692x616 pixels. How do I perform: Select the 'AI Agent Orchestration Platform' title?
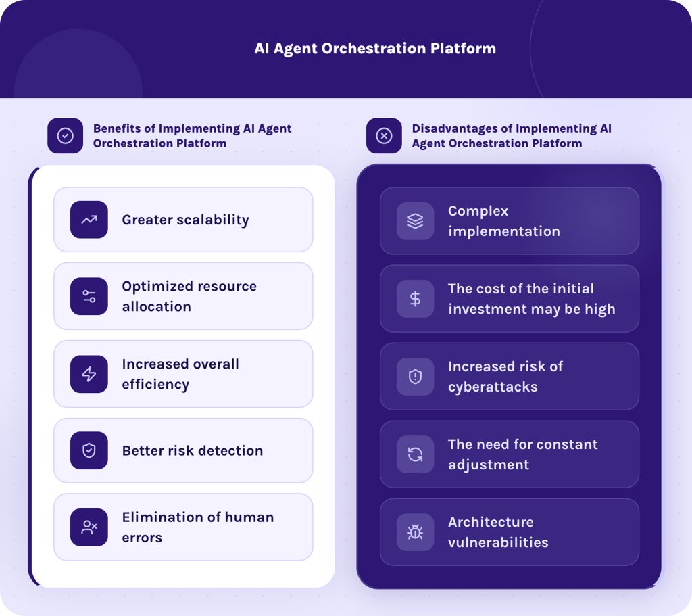375,49
